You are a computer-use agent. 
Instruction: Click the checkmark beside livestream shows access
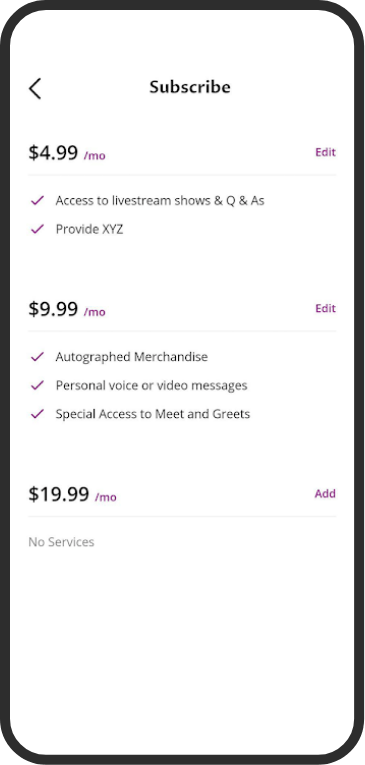[37, 201]
